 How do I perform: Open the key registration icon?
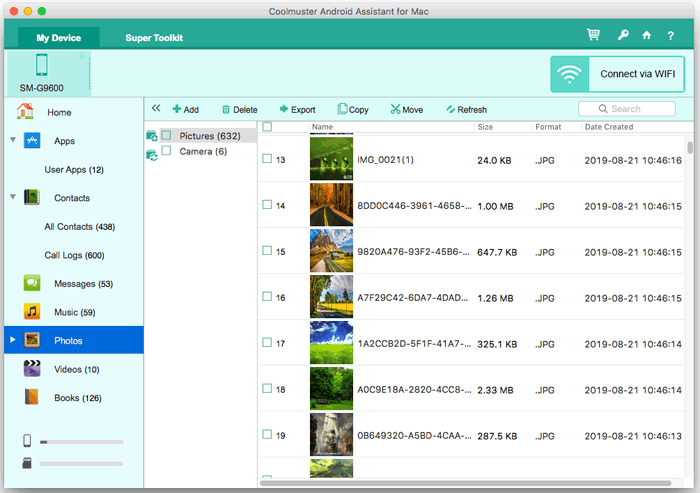pos(622,36)
